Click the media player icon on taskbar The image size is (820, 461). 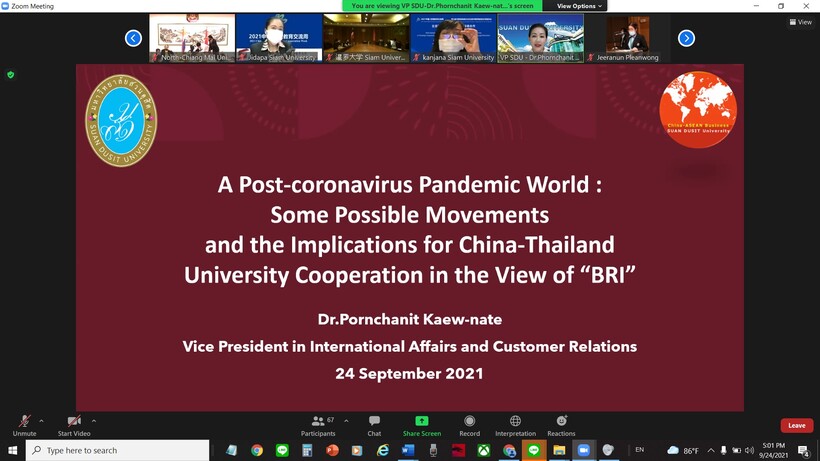click(357, 450)
